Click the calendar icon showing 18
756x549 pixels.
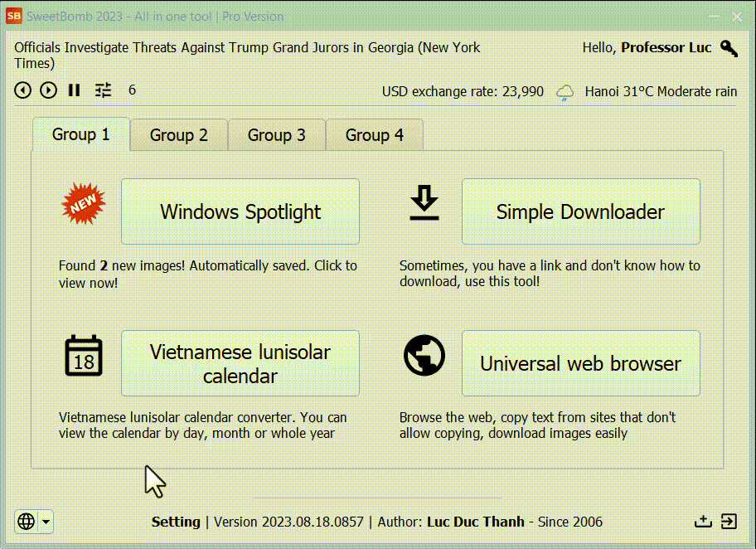[x=84, y=357]
